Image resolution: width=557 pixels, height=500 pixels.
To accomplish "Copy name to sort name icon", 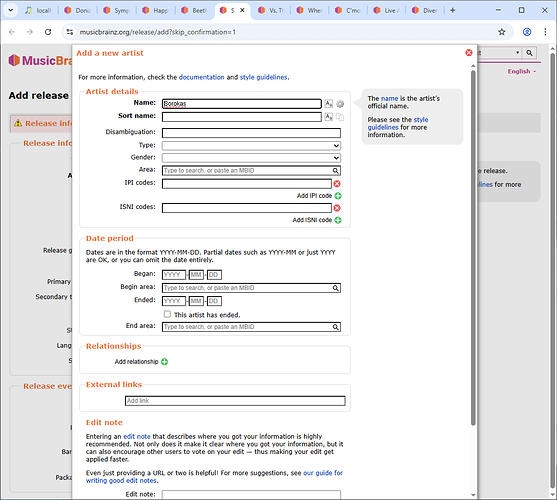I will coord(340,117).
